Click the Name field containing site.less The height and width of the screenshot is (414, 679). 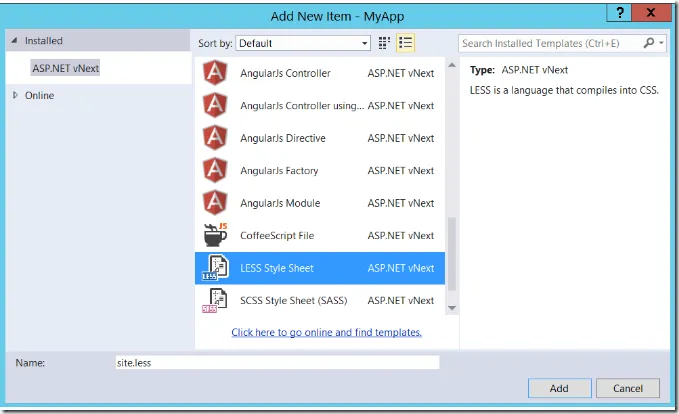pyautogui.click(x=276, y=363)
